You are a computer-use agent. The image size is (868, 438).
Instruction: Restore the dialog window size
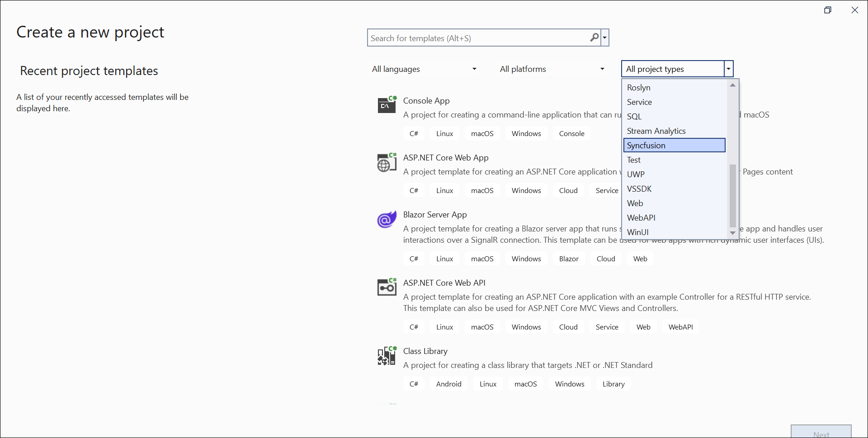coord(828,10)
